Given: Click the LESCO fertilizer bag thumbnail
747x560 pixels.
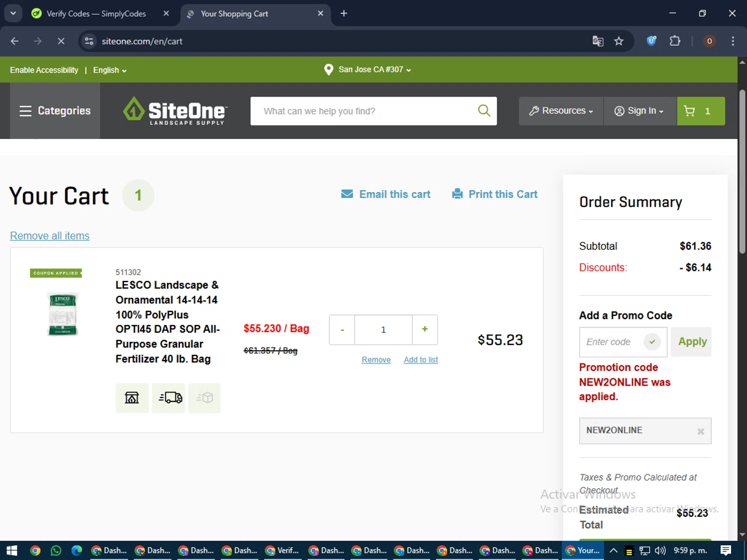Looking at the screenshot, I should tap(63, 314).
